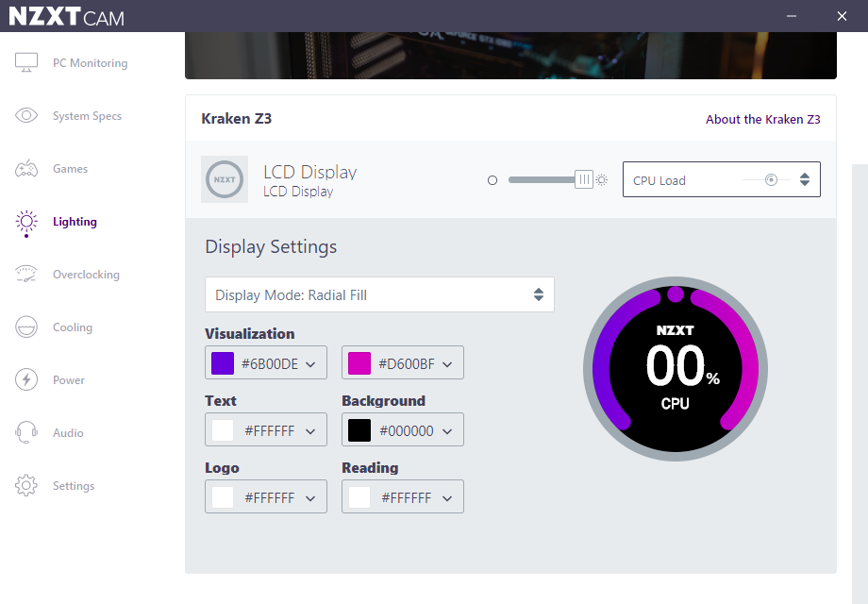Close the NZXT CAM window
The image size is (868, 604).
click(842, 16)
